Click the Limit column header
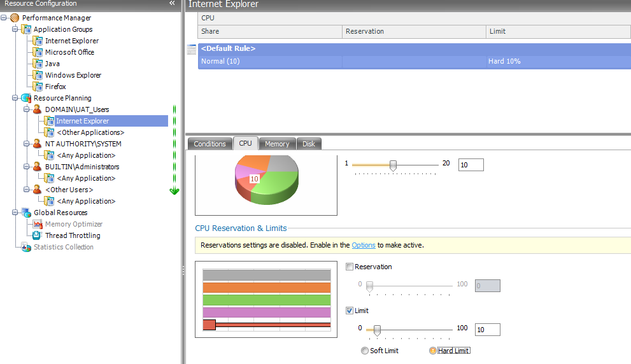Image resolution: width=631 pixels, height=364 pixels. tap(558, 31)
